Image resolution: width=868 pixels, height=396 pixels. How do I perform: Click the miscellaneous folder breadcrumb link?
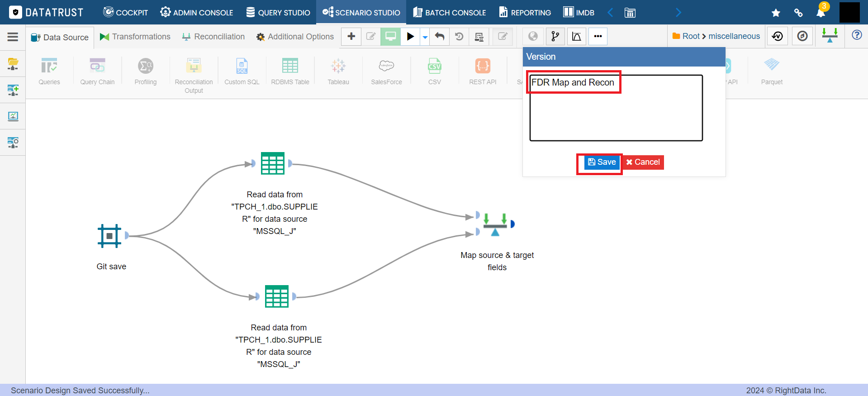(x=734, y=36)
